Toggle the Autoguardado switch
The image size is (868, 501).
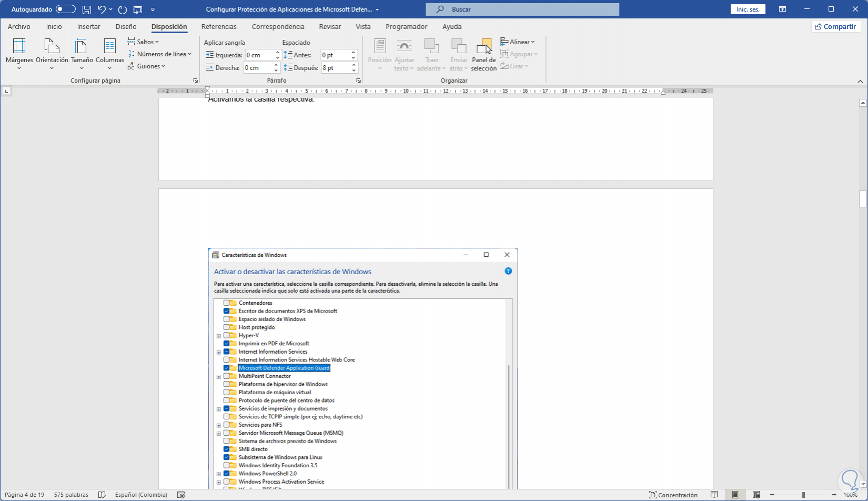(x=66, y=9)
